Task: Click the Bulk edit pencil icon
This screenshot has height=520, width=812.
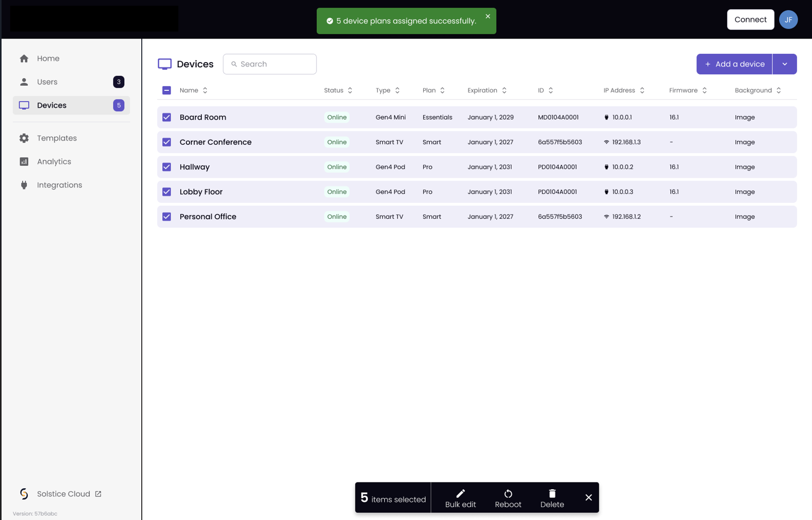Action: click(460, 493)
